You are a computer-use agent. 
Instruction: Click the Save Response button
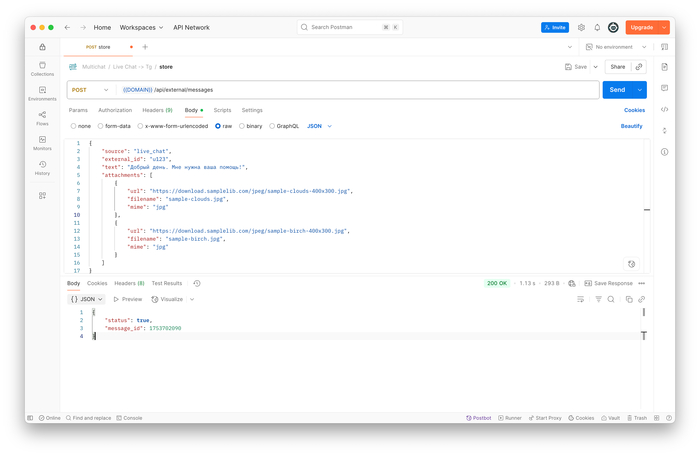pos(608,283)
